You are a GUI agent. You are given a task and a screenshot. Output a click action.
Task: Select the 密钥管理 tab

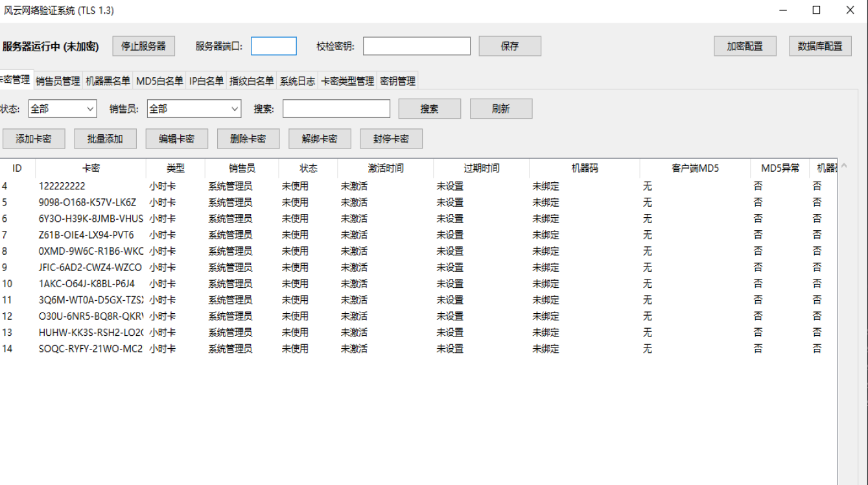(397, 81)
